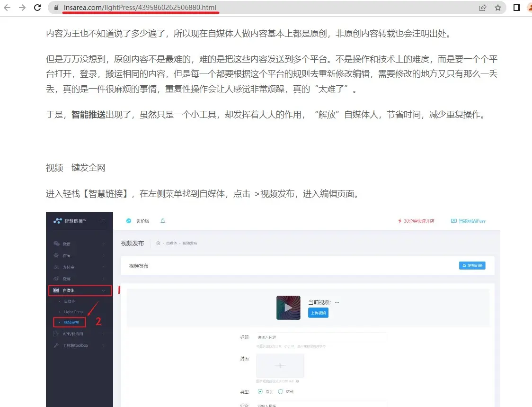Reload the page with the refresh icon

pyautogui.click(x=37, y=8)
